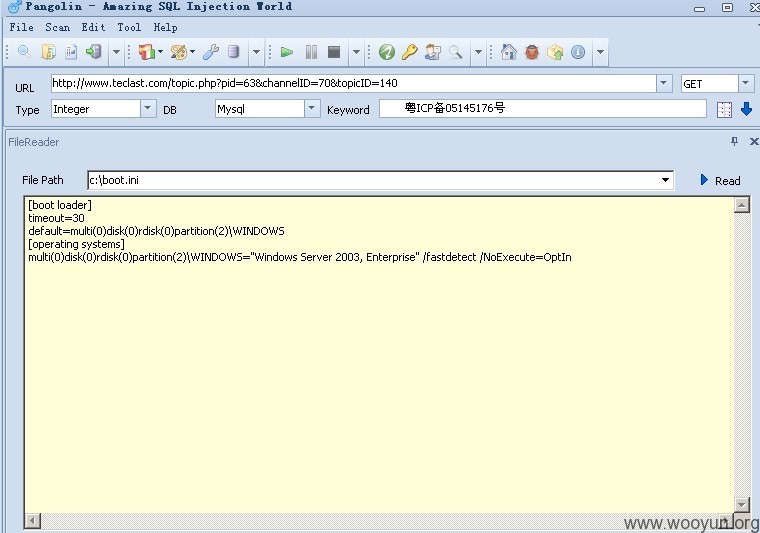Open the GET method dropdown
Viewport: 760px width, 533px height.
745,83
